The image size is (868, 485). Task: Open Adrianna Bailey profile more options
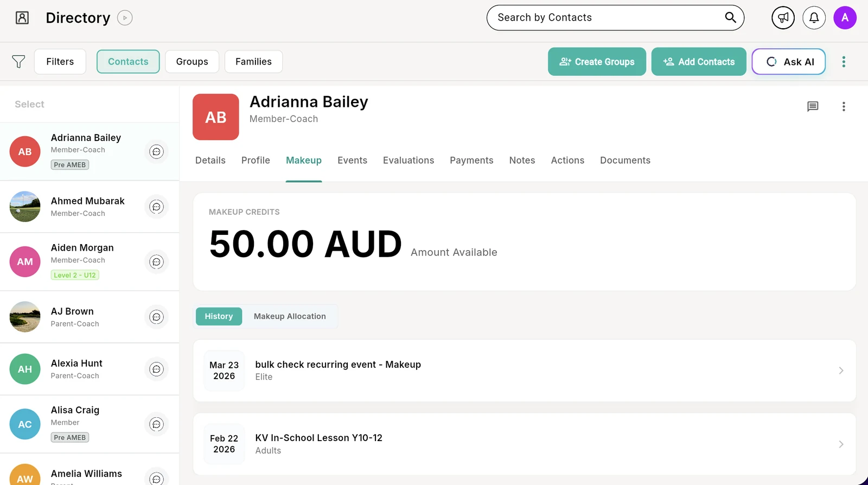tap(844, 106)
